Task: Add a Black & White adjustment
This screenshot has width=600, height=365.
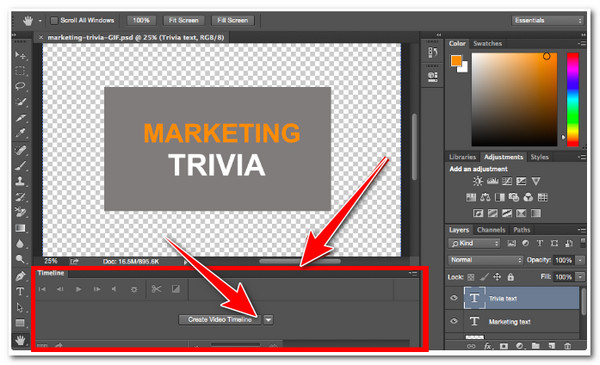Action: tap(500, 197)
